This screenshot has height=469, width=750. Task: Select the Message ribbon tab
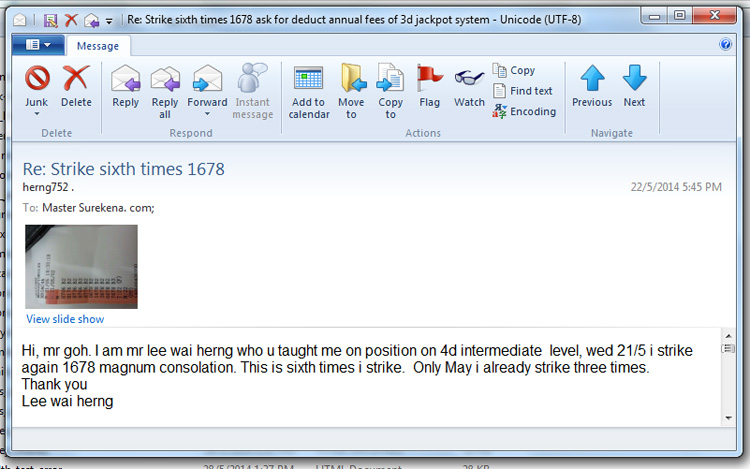click(x=98, y=46)
